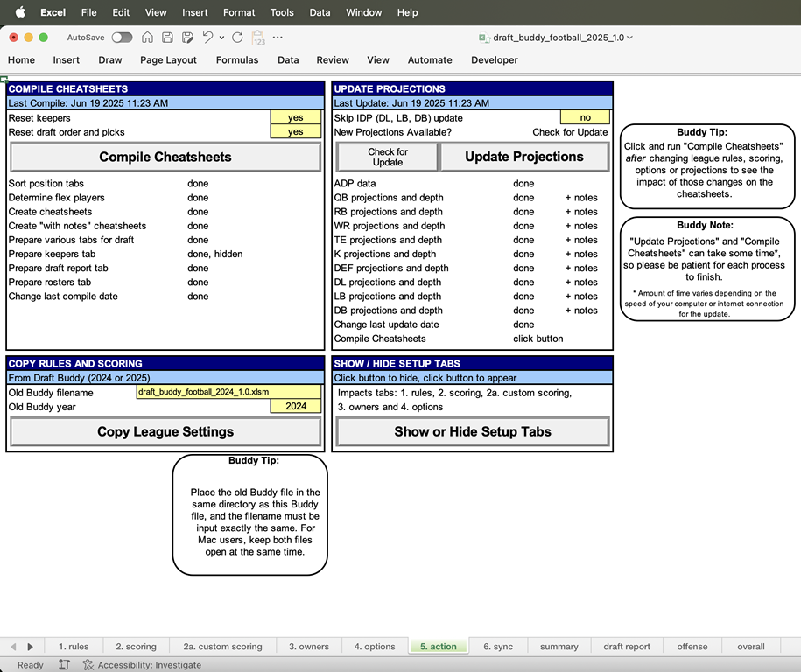Open the 2a. custom scoring sheet tab
Image resolution: width=801 pixels, height=672 pixels.
click(x=222, y=647)
